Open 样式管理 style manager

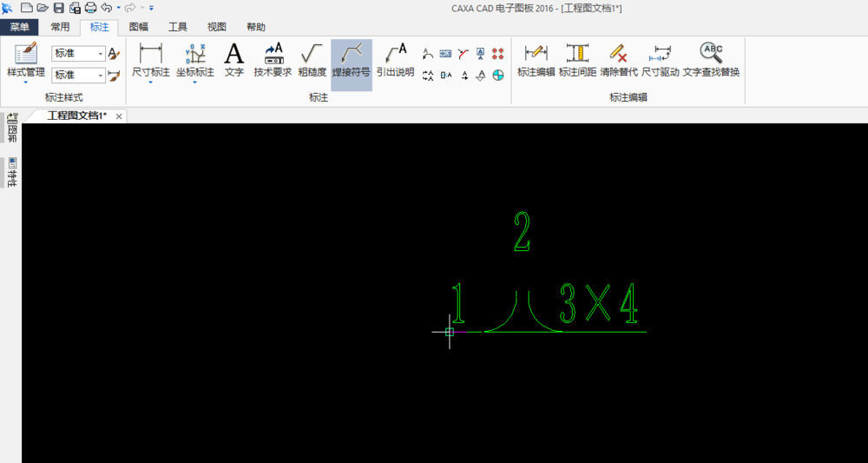tap(26, 59)
